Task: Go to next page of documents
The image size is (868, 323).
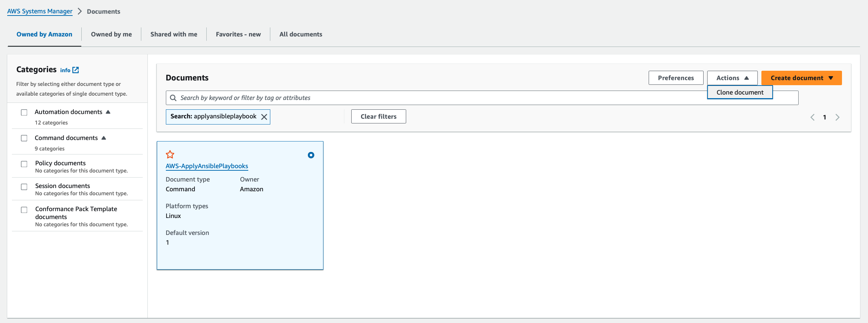Action: coord(837,117)
